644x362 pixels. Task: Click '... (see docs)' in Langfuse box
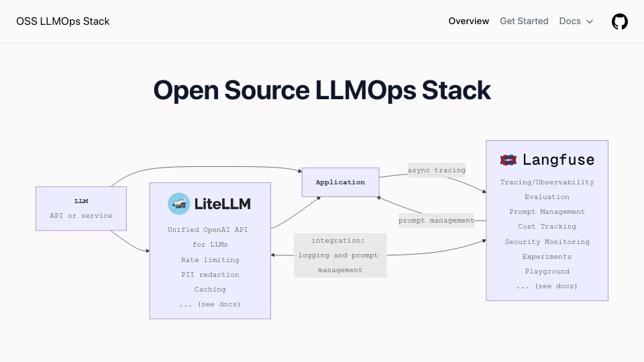click(547, 286)
